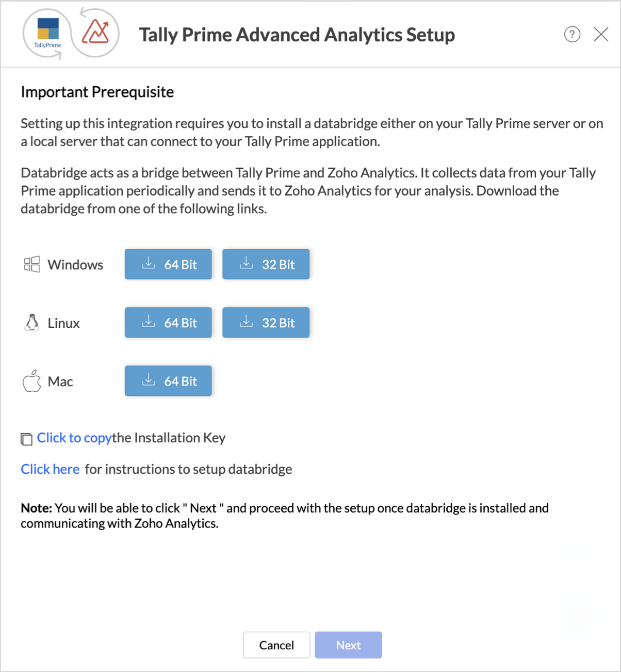The image size is (621, 672).
Task: Click the Tally Prime logo icon
Action: 47,33
